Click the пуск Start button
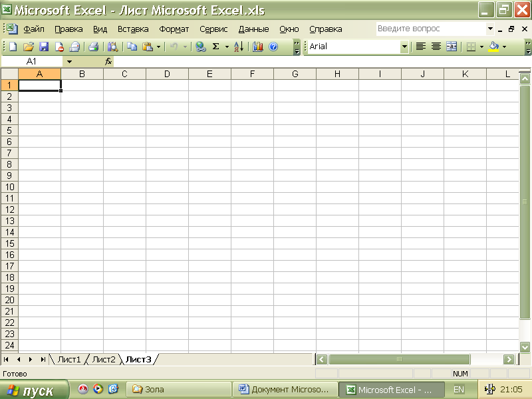 [34, 390]
